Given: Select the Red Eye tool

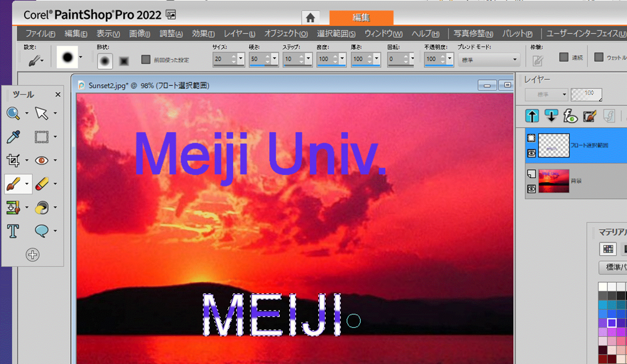Looking at the screenshot, I should point(41,160).
